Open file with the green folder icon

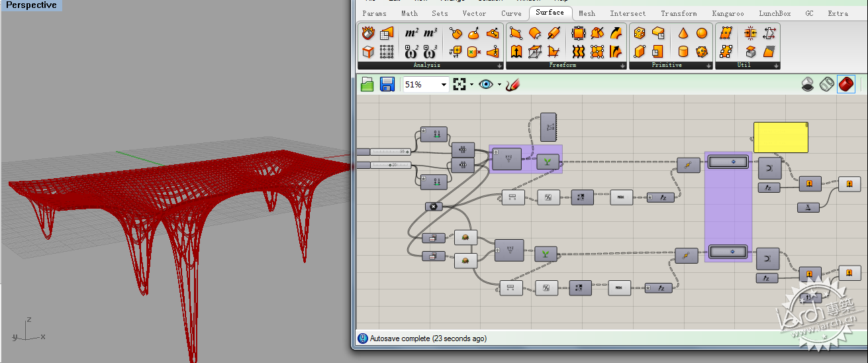[x=367, y=85]
